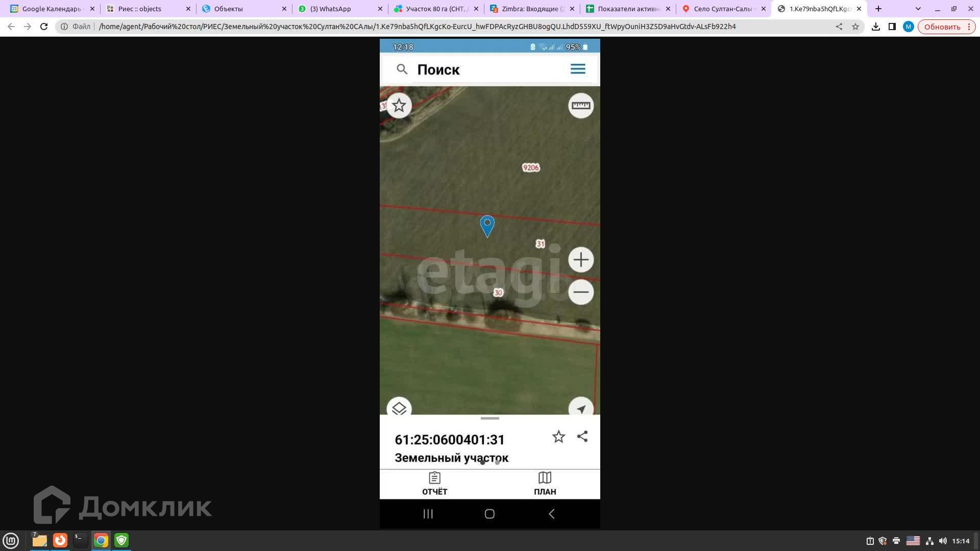Click the star favorites button on map

coord(399,106)
